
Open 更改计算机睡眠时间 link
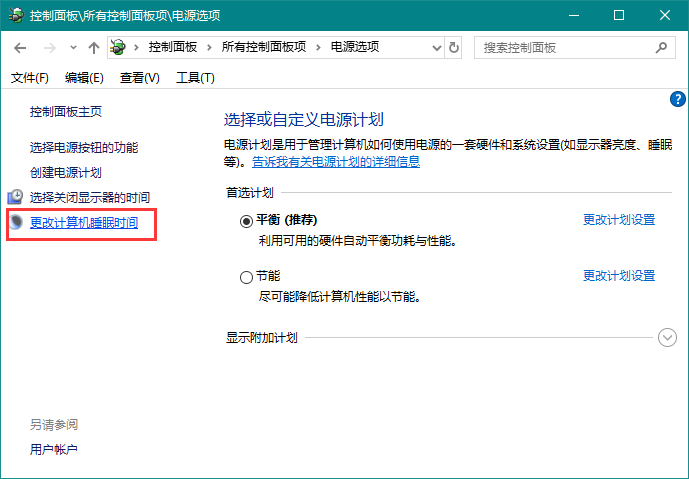(84, 223)
